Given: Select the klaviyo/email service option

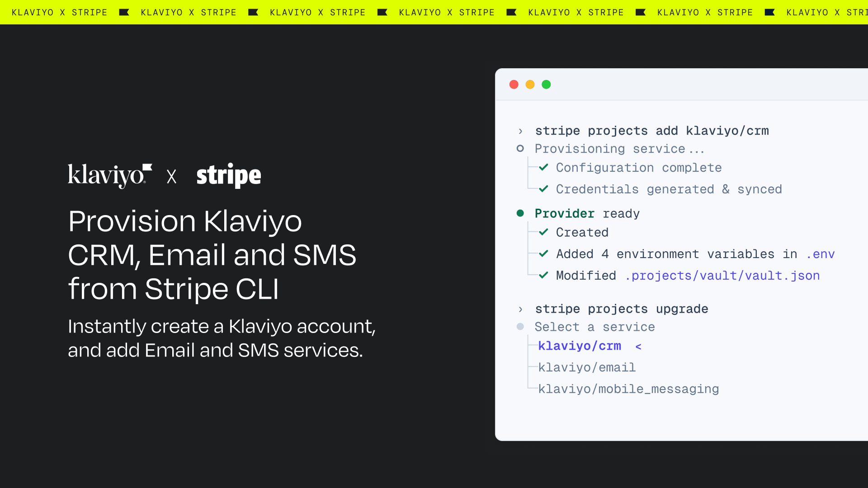Looking at the screenshot, I should coord(587,367).
